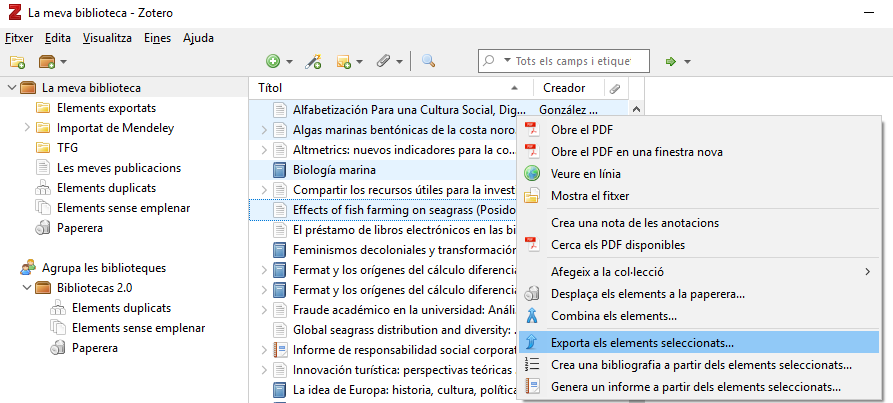Click Agrupa les biblioteques people icon
Screen dimensions: 893x403
(x=28, y=267)
